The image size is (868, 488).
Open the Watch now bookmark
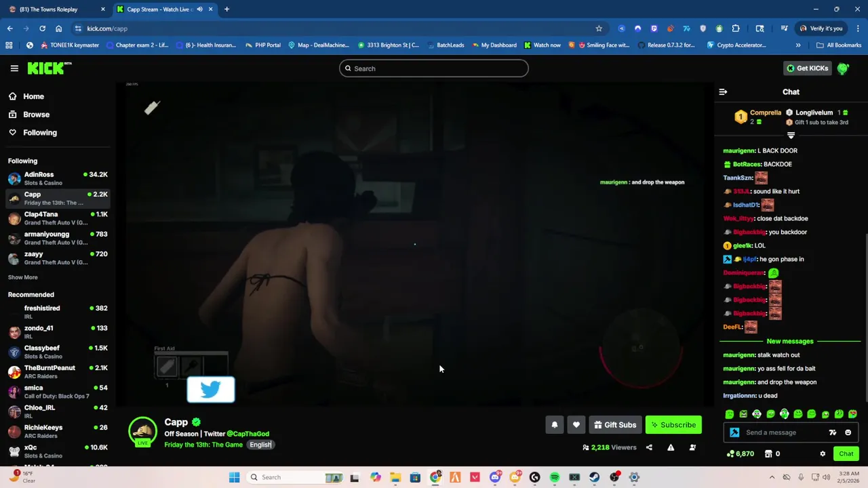tap(542, 45)
